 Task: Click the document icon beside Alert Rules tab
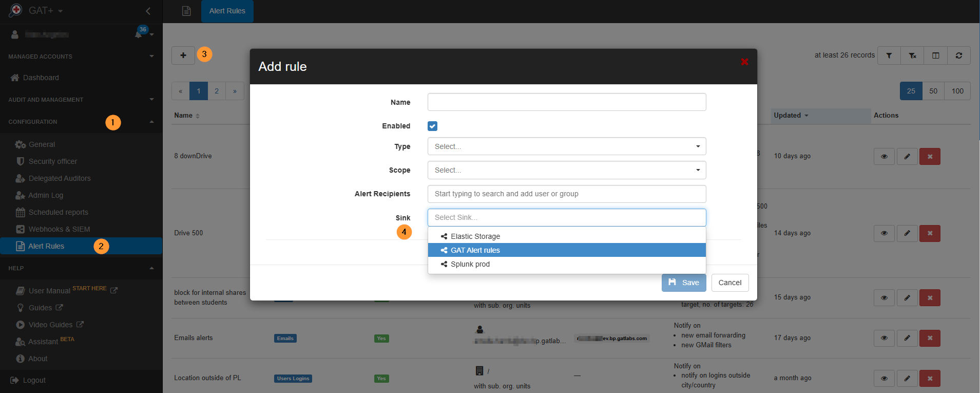pyautogui.click(x=186, y=11)
